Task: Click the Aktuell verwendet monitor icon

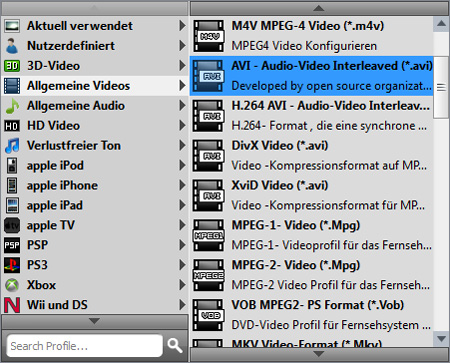Action: (x=12, y=26)
